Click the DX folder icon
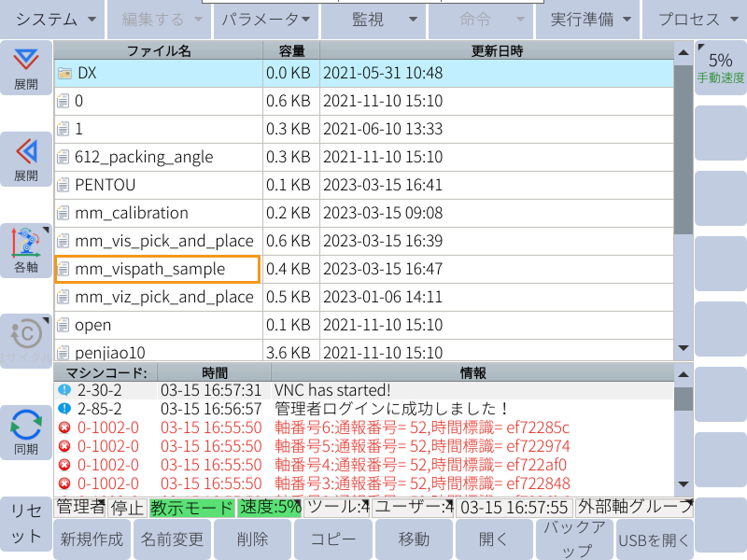747x560 pixels. click(64, 74)
